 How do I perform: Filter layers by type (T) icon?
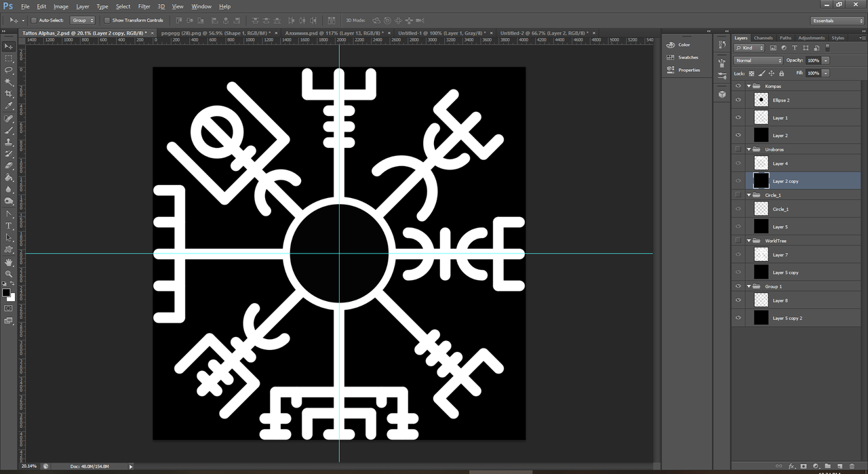click(x=795, y=48)
